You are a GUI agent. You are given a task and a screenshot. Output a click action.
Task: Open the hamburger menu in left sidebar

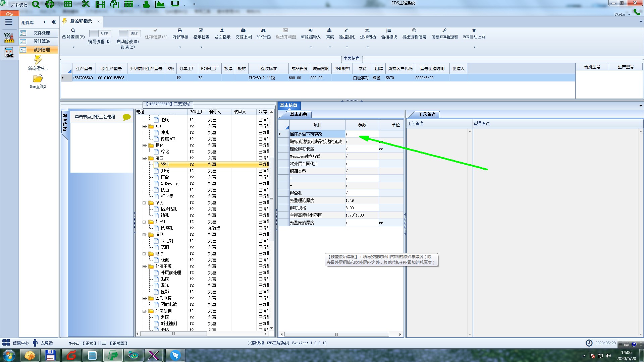(x=9, y=22)
